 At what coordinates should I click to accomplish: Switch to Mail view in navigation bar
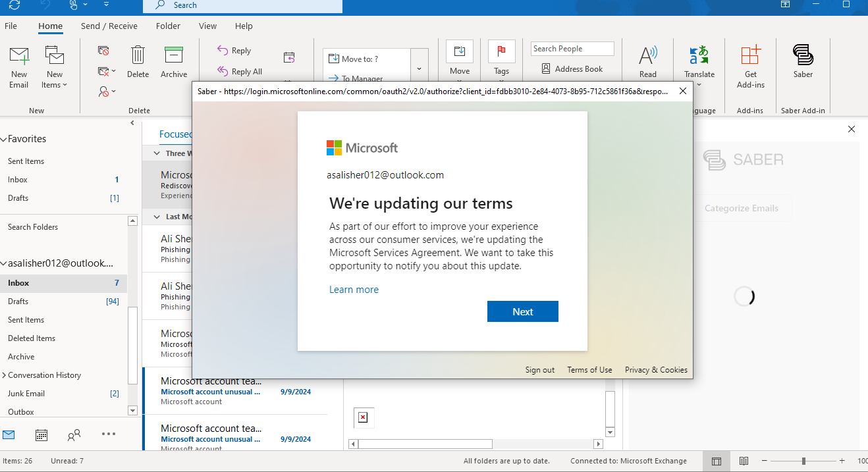9,434
